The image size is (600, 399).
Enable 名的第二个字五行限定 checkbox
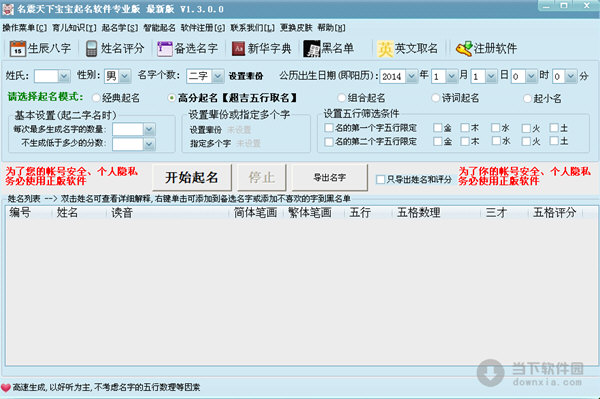tap(329, 142)
